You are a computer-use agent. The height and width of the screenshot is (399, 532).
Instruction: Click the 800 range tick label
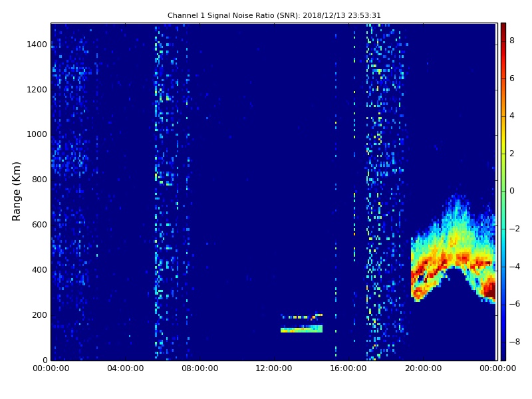coord(39,180)
